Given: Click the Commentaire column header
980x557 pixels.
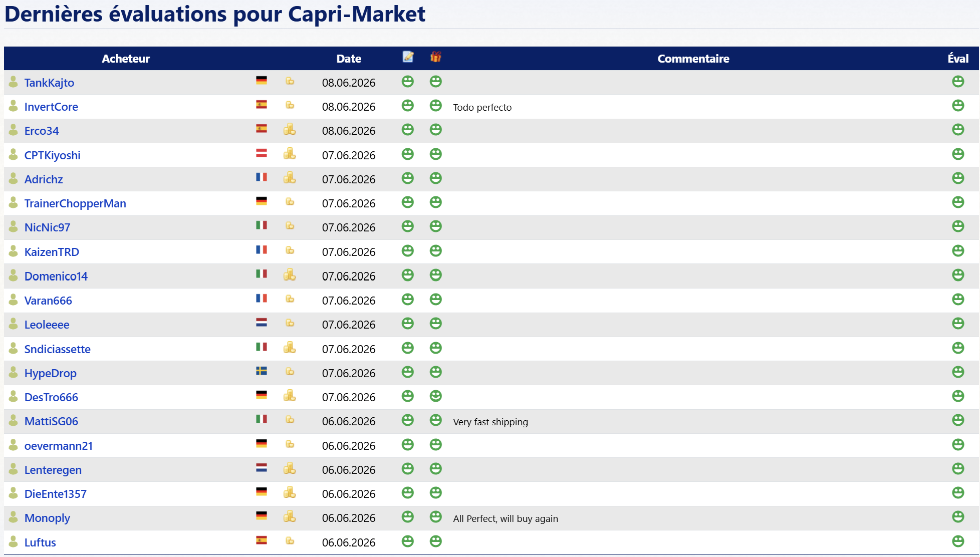Looking at the screenshot, I should pos(693,59).
